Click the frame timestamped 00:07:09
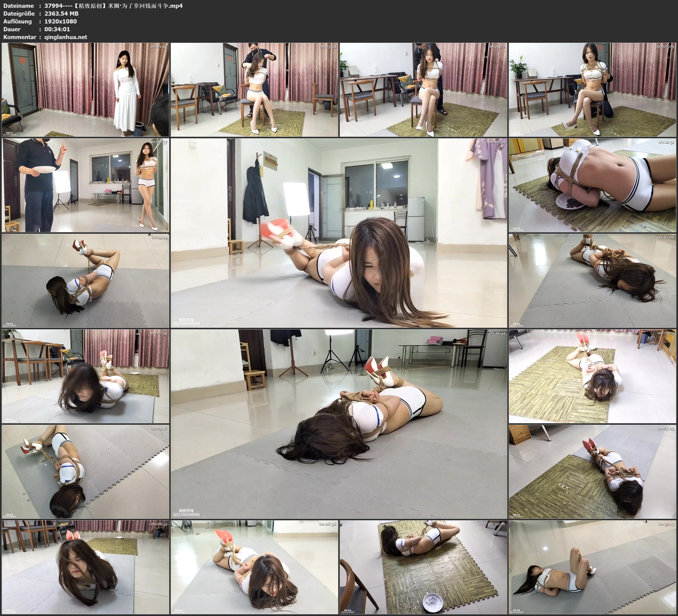 (x=592, y=89)
